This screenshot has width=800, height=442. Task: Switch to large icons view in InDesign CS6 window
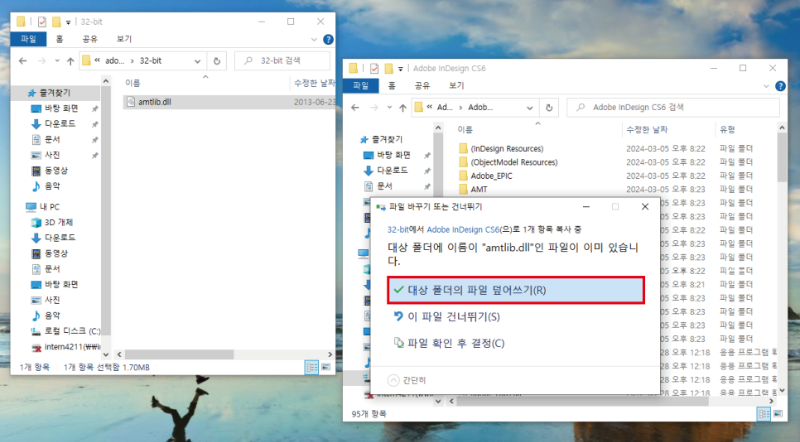[x=778, y=414]
